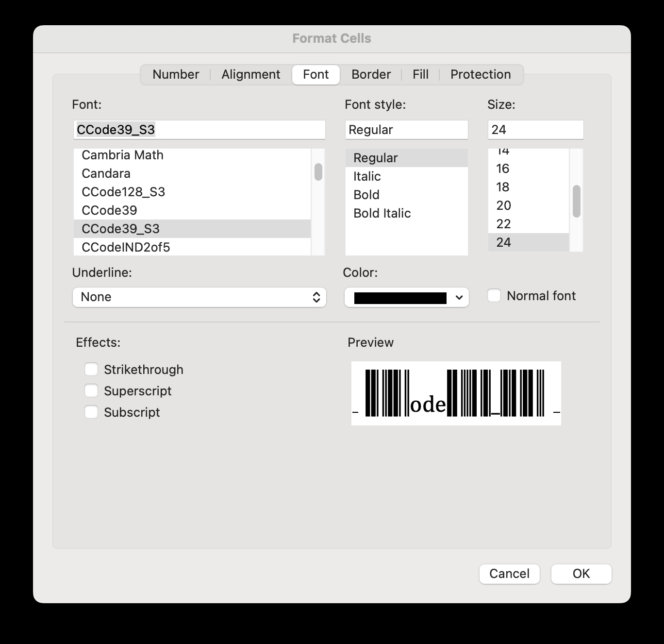Screen dimensions: 664x644
Task: Select size 24 in list
Action: click(x=529, y=242)
